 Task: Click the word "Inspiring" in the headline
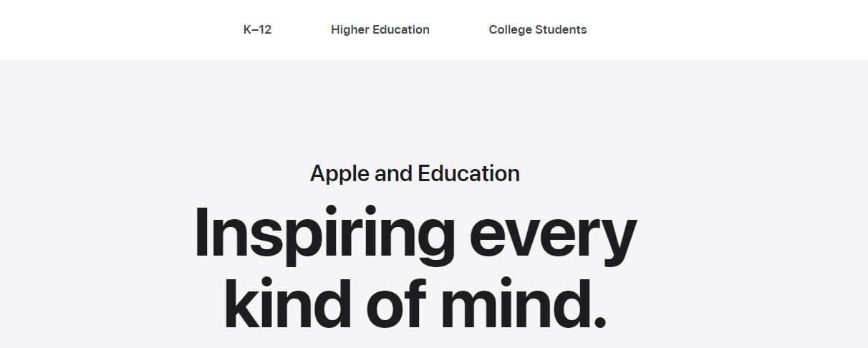(x=324, y=233)
